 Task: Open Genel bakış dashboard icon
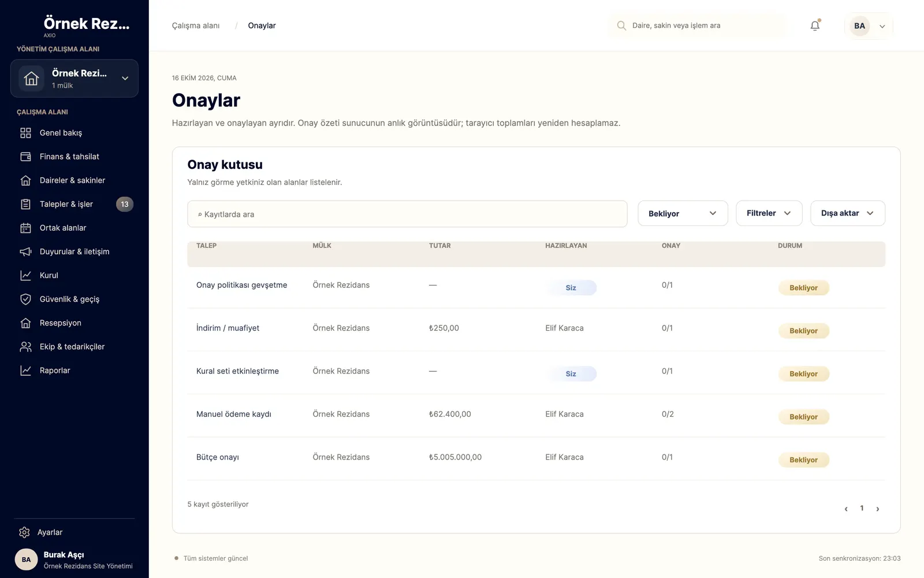pyautogui.click(x=25, y=133)
